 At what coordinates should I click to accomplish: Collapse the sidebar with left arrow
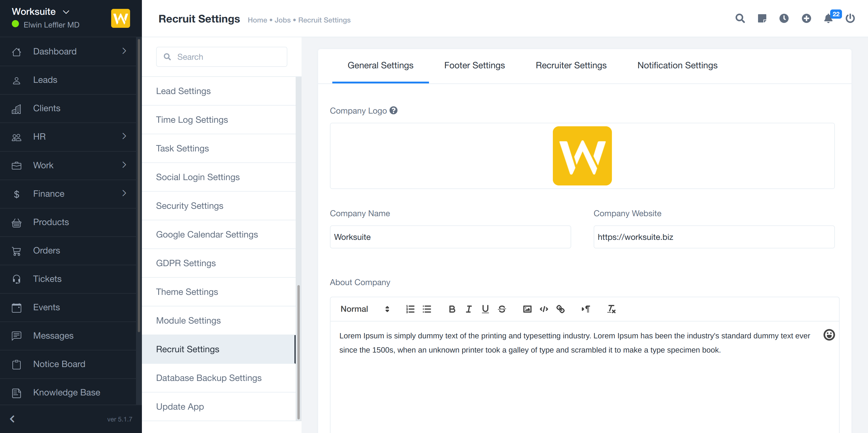(12, 419)
